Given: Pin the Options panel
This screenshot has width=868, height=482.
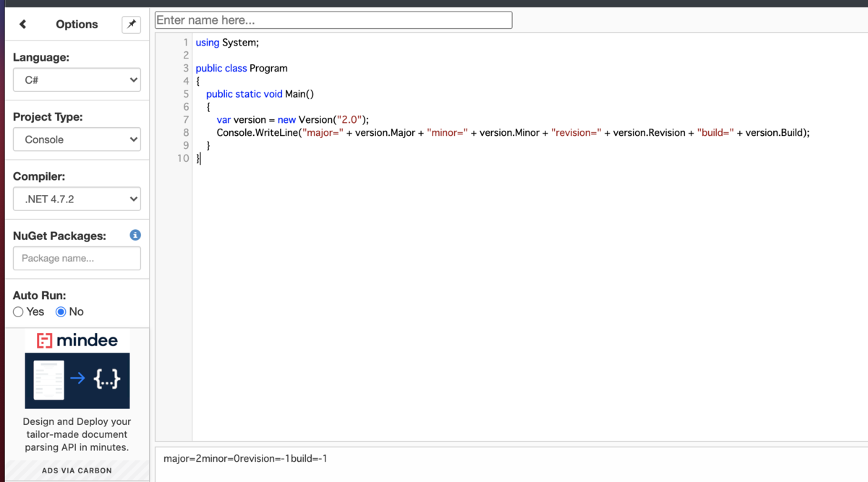Looking at the screenshot, I should (x=132, y=25).
